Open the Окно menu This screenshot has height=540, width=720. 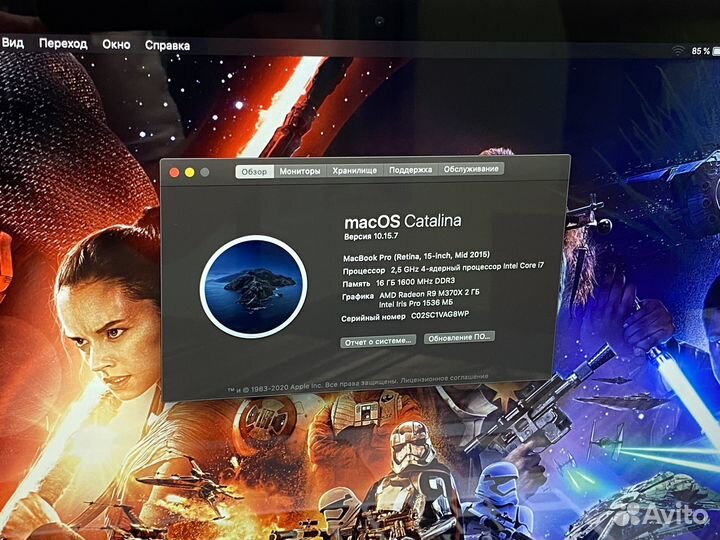coord(116,45)
